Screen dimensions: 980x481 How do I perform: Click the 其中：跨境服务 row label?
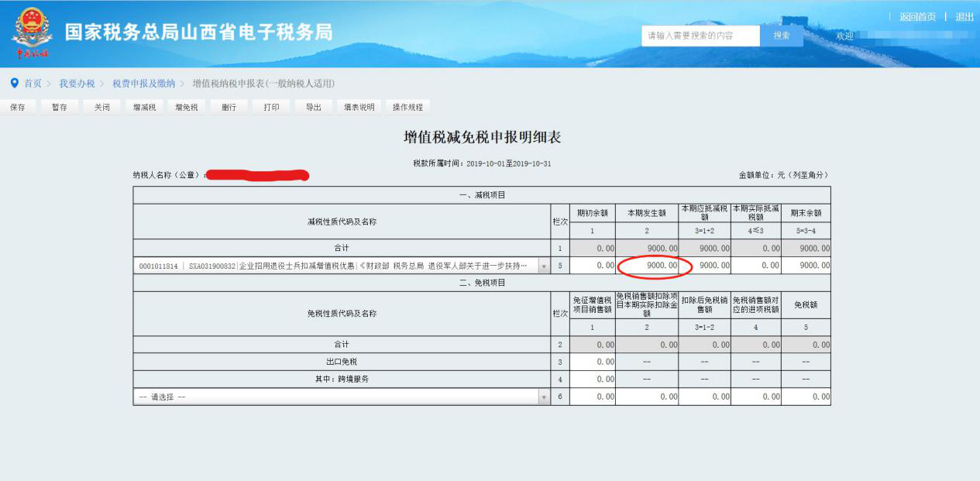(x=342, y=380)
